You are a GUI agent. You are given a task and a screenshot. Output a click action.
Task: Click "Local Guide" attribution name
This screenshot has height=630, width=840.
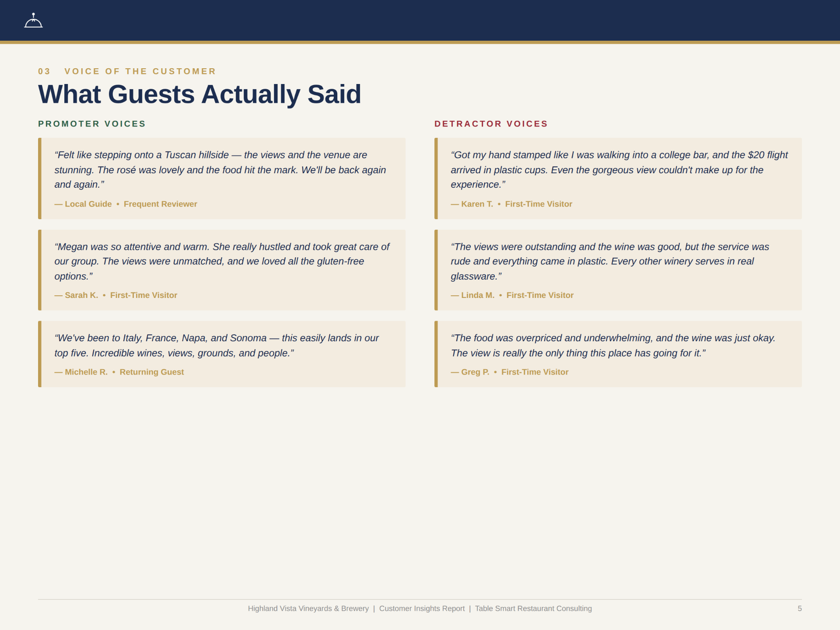88,204
